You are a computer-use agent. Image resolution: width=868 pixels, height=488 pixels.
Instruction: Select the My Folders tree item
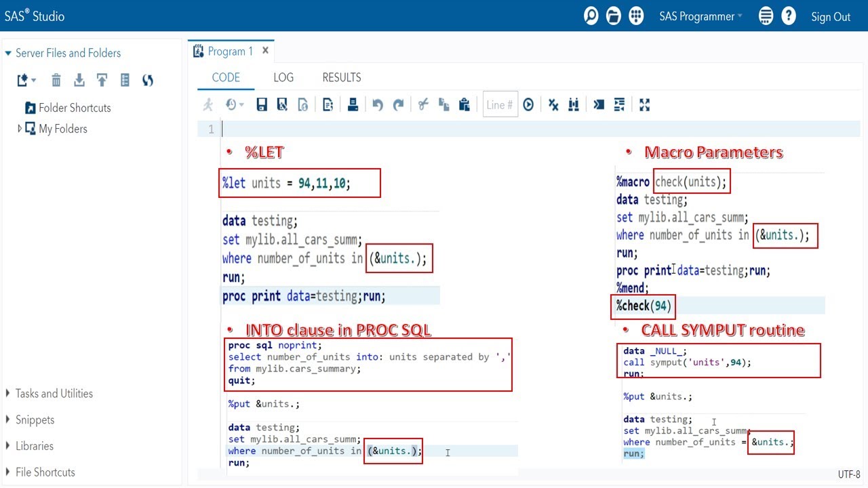tap(56, 129)
